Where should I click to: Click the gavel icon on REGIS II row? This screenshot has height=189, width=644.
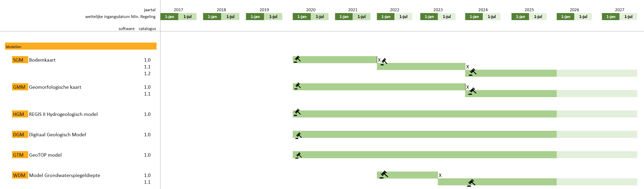click(x=297, y=113)
